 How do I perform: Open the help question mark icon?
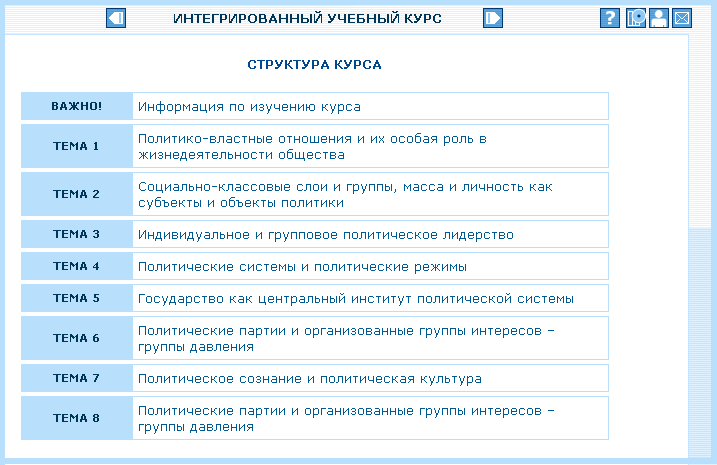(x=610, y=18)
